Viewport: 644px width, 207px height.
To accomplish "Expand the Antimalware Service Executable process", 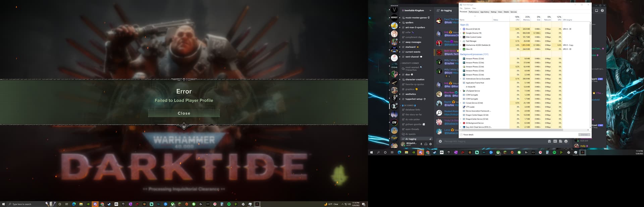I will coord(461,79).
